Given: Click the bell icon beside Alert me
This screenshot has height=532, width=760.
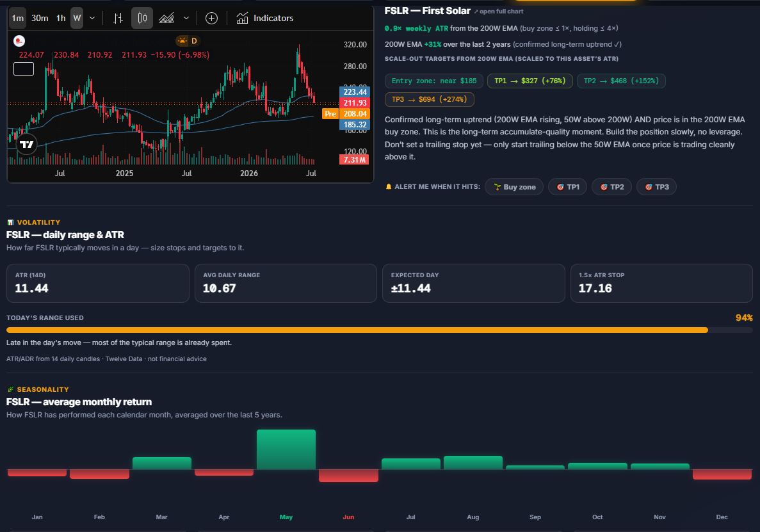Looking at the screenshot, I should click(x=388, y=186).
